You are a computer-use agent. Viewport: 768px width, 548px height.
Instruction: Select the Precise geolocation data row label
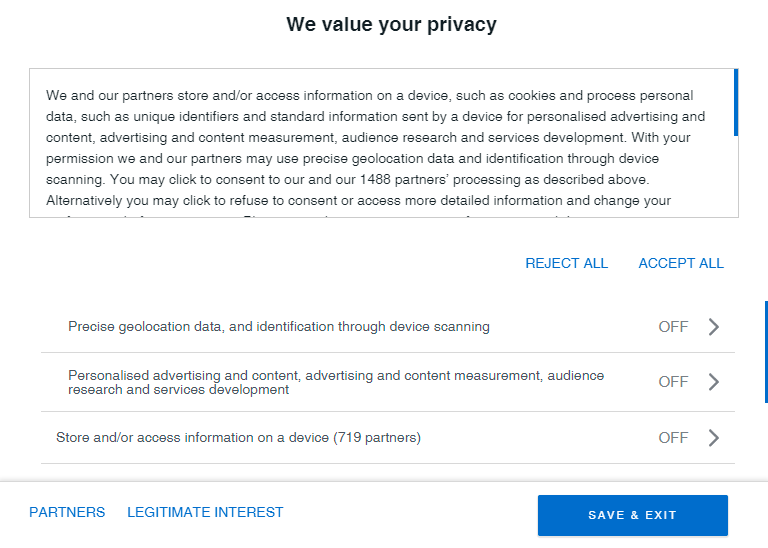pyautogui.click(x=279, y=327)
